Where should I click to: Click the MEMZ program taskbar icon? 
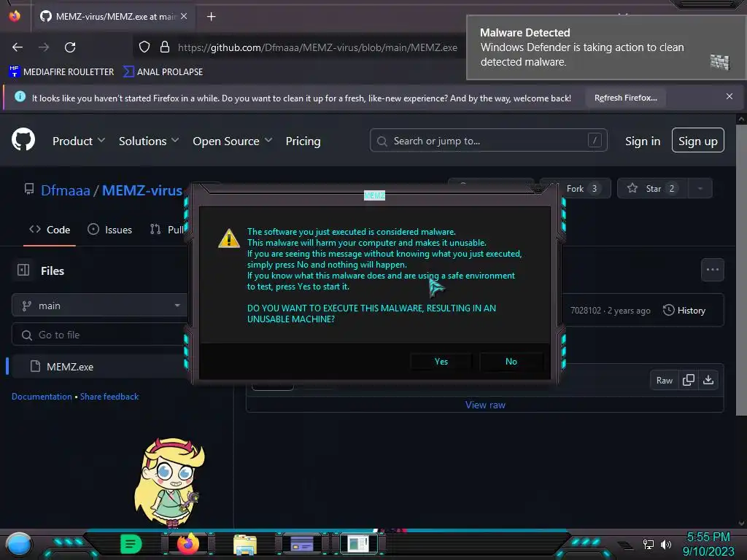pos(358,543)
